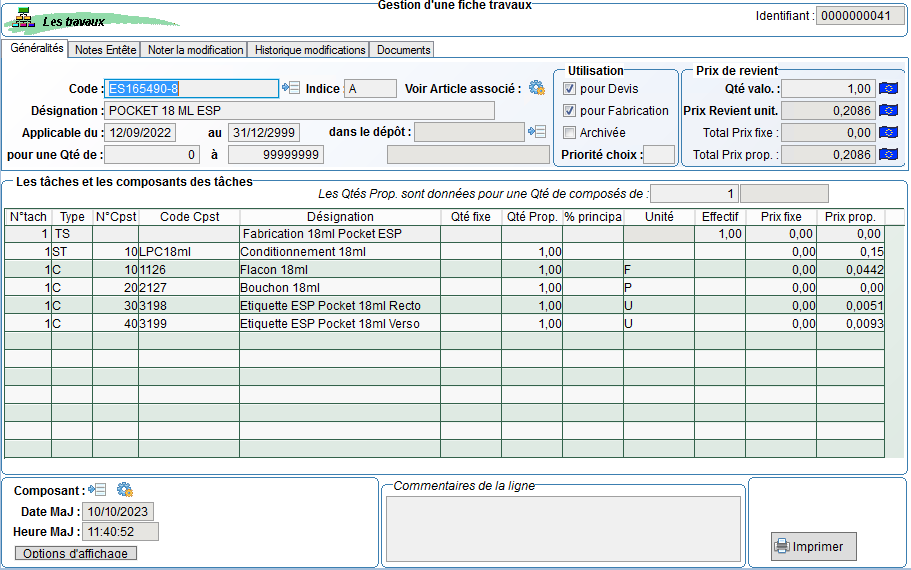Select the Conditionnement 18ml row
This screenshot has height=570, width=911.
(340, 252)
